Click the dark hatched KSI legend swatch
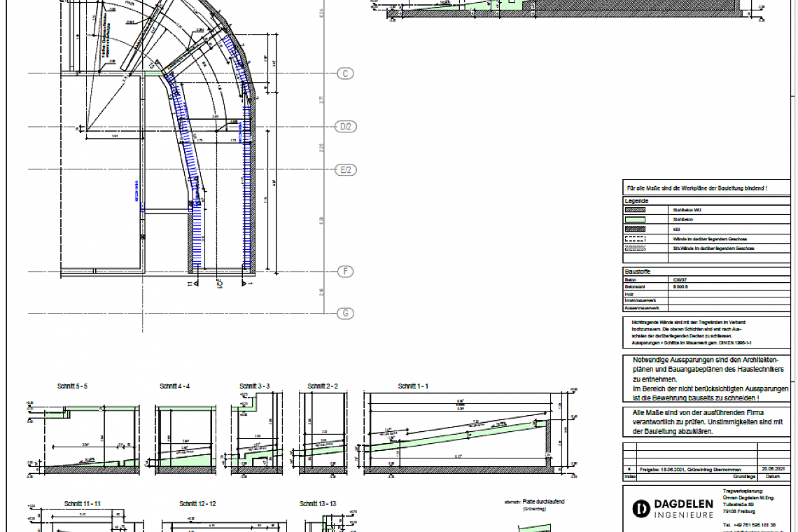 635,229
